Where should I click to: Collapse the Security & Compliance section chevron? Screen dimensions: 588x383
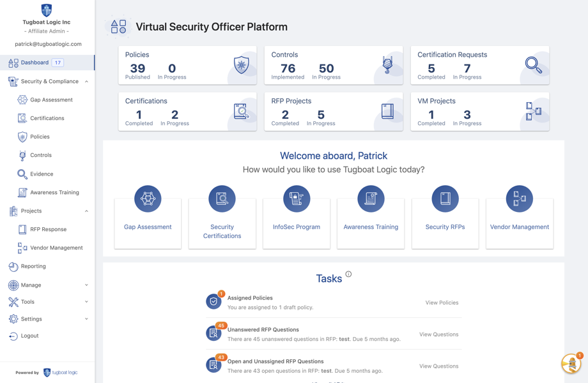point(87,81)
